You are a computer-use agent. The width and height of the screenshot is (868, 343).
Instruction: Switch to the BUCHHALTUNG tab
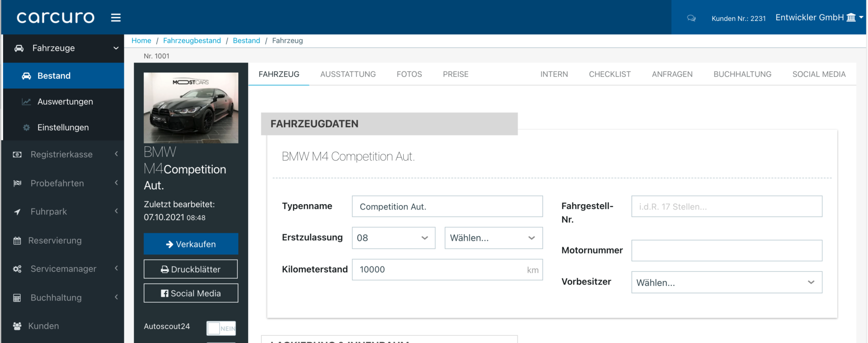(742, 74)
